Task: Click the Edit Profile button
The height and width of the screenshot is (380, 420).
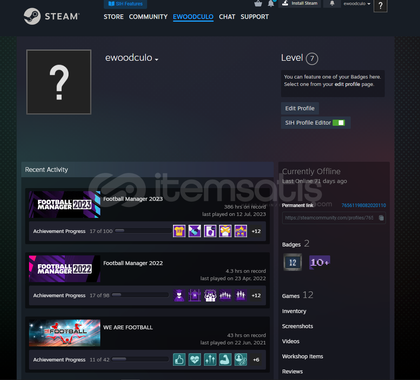Action: point(300,108)
